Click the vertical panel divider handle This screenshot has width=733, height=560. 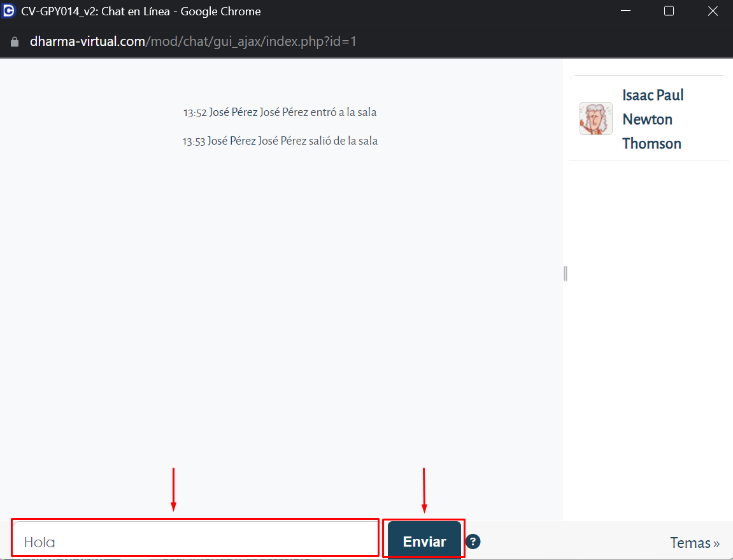coord(565,273)
